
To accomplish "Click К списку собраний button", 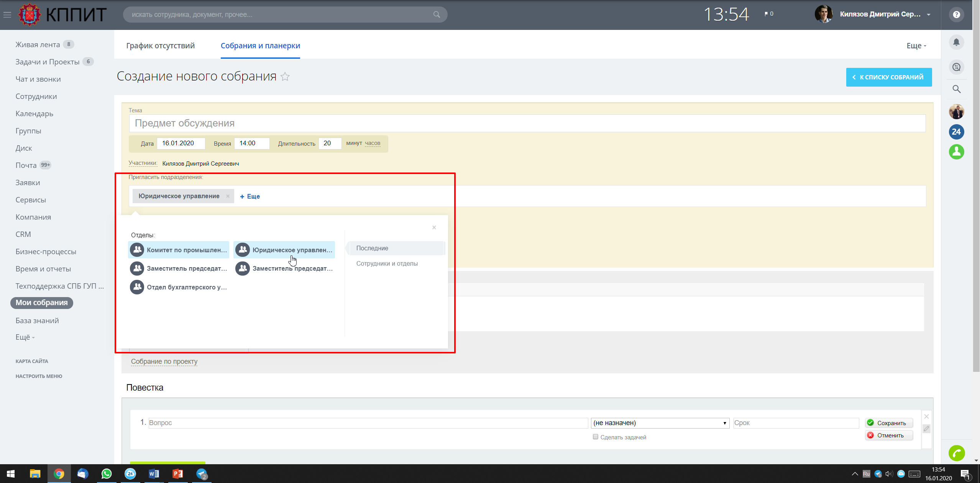I will (x=888, y=77).
